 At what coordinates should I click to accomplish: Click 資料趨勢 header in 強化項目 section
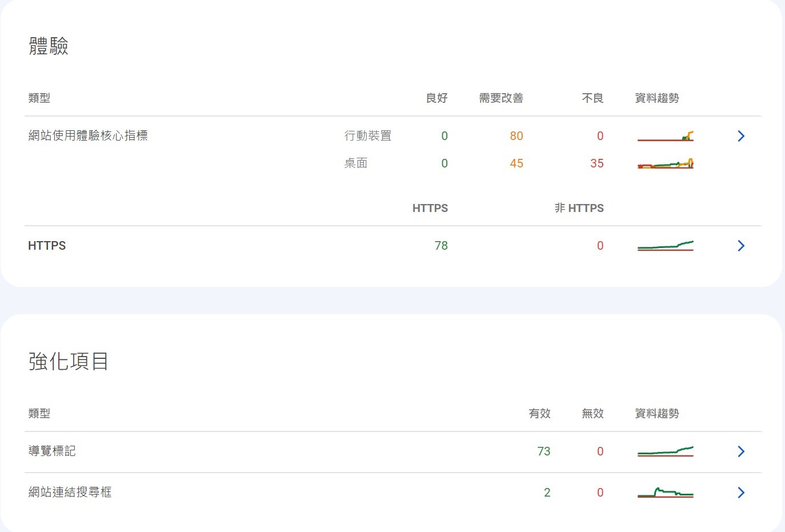click(x=657, y=414)
